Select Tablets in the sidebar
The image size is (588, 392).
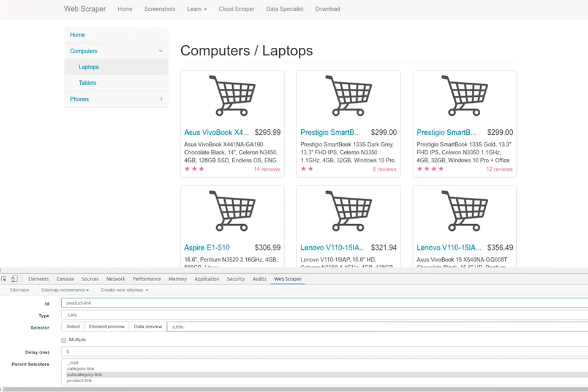(88, 83)
